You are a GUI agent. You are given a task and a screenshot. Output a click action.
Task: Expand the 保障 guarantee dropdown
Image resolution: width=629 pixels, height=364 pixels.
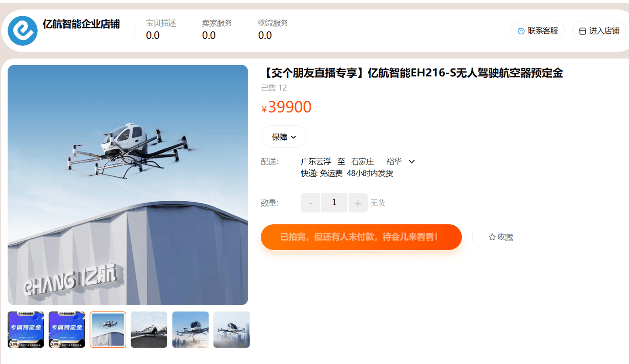point(284,137)
